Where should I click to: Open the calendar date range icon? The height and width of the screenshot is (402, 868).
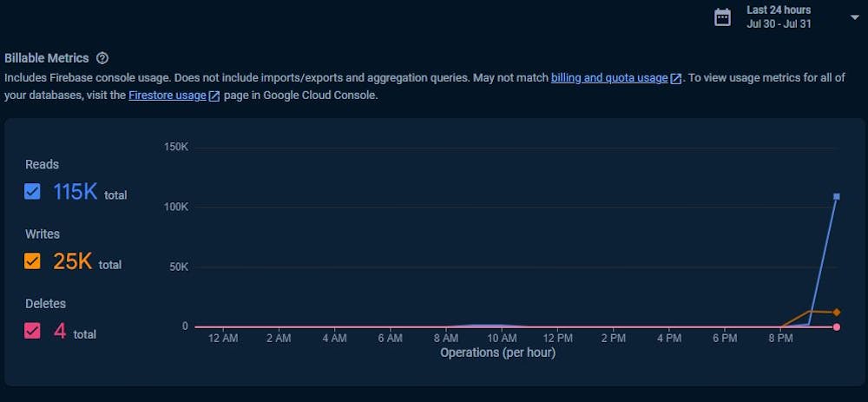pyautogui.click(x=722, y=17)
